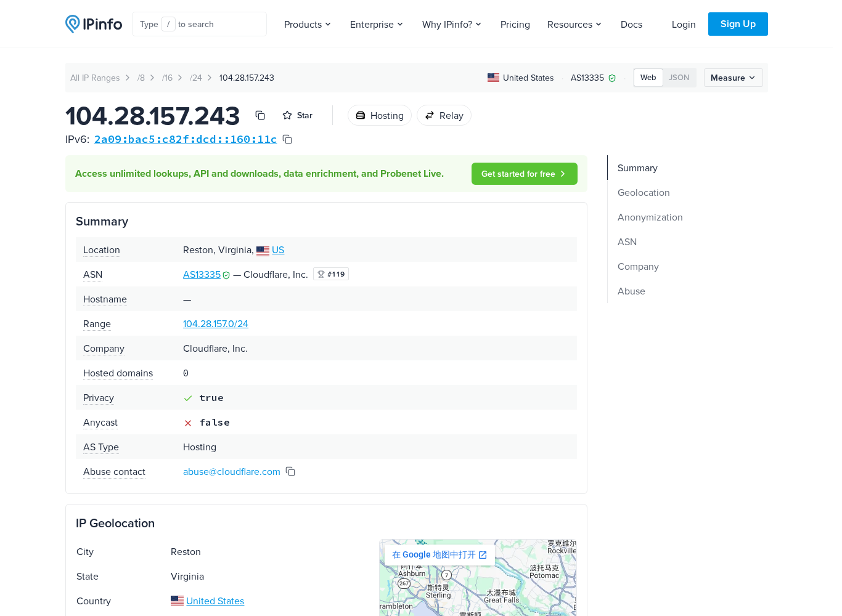The height and width of the screenshot is (616, 842).
Task: Jump to Abuse section in sidebar
Action: pos(631,291)
